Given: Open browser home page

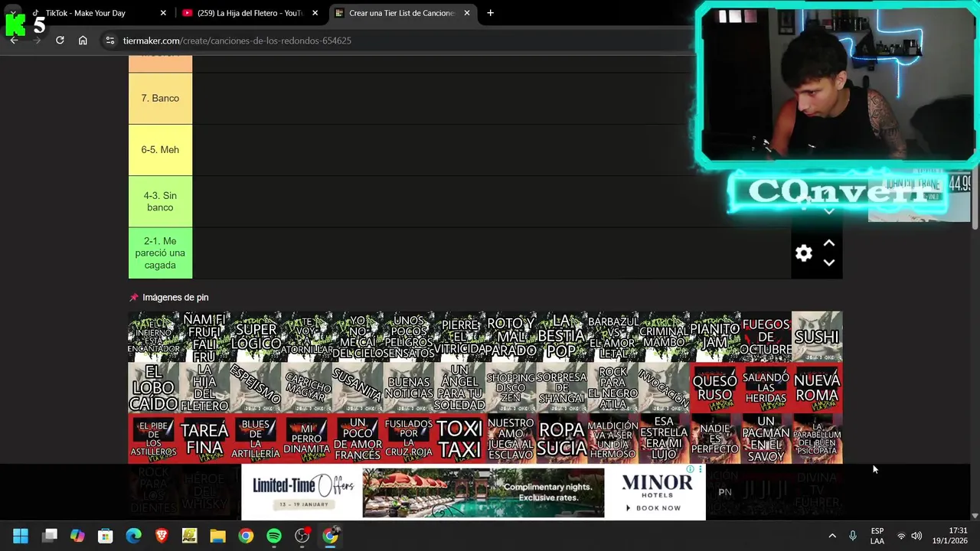Looking at the screenshot, I should (83, 41).
